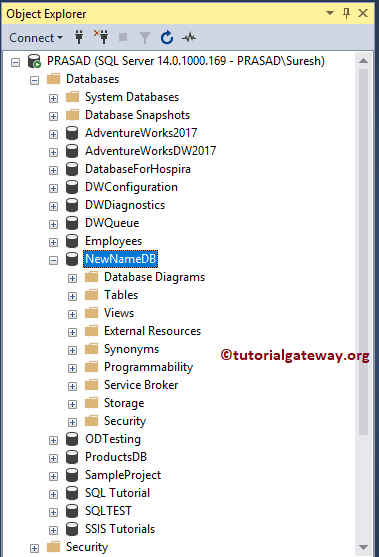
Task: Select the AdventureWorks2017 label
Action: [141, 133]
